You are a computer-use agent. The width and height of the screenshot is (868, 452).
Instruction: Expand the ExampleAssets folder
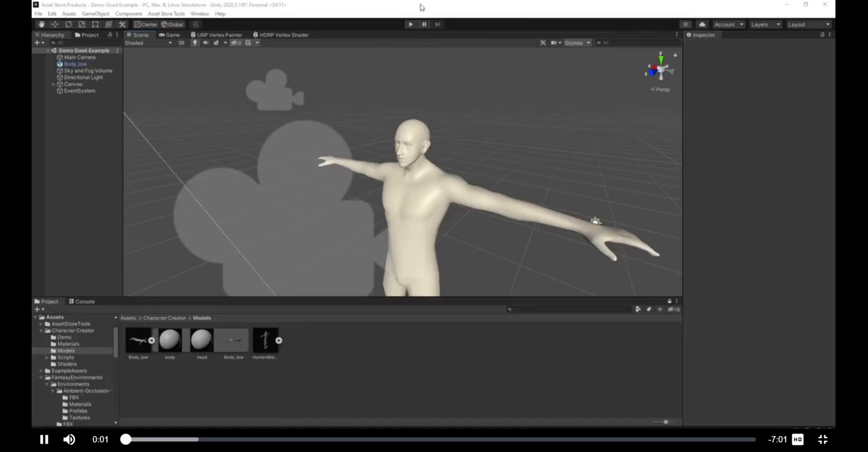[41, 371]
